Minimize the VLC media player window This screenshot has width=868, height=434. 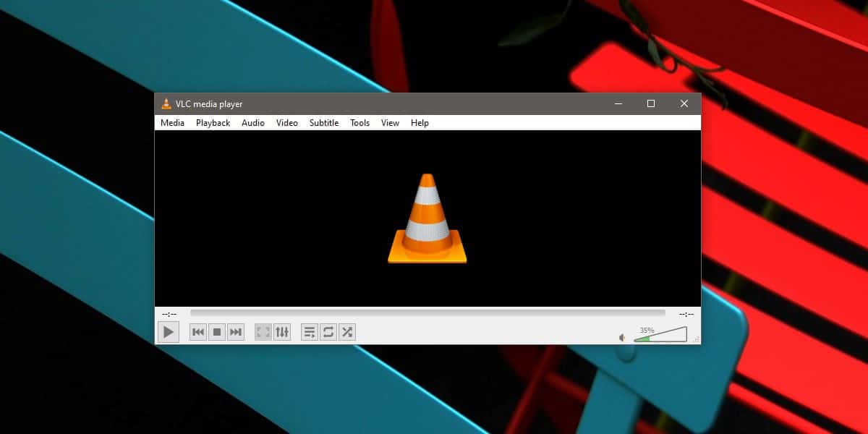pos(618,103)
